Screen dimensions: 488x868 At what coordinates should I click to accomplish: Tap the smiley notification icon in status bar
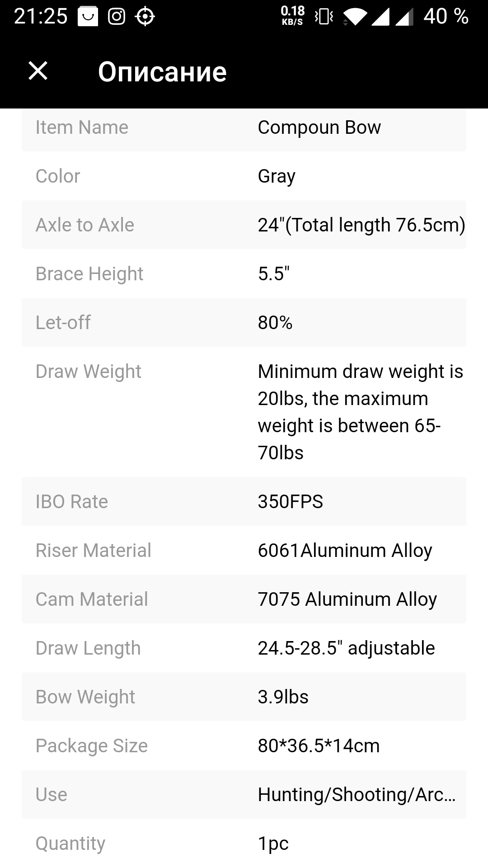pyautogui.click(x=88, y=17)
